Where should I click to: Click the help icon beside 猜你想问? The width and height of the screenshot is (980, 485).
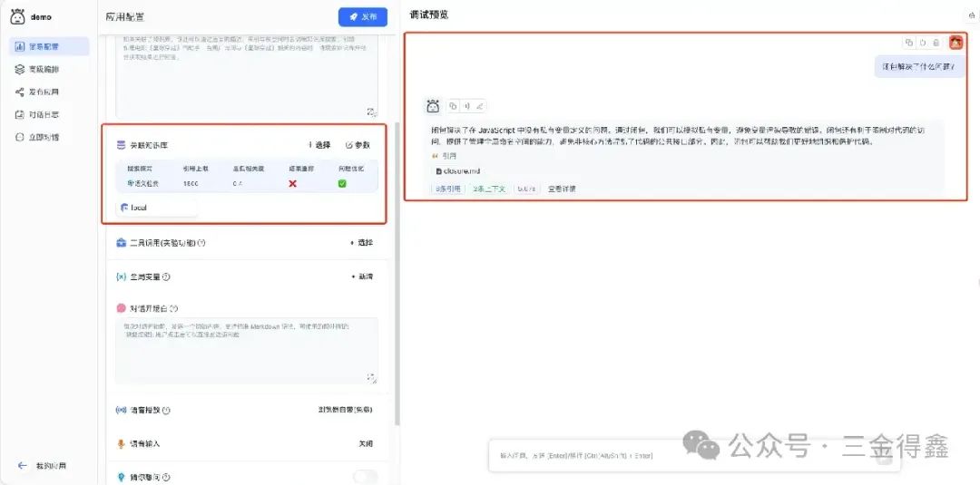(166, 478)
